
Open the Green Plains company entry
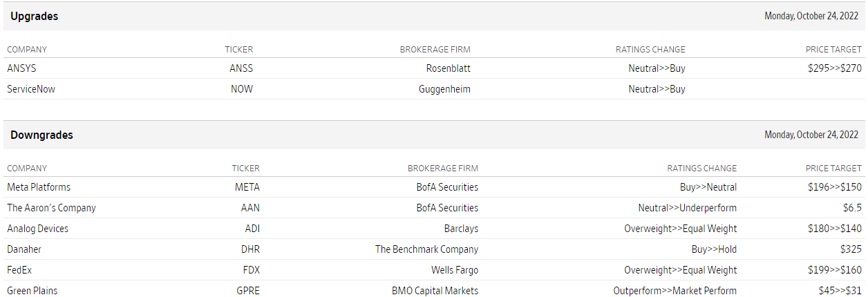[x=32, y=291]
